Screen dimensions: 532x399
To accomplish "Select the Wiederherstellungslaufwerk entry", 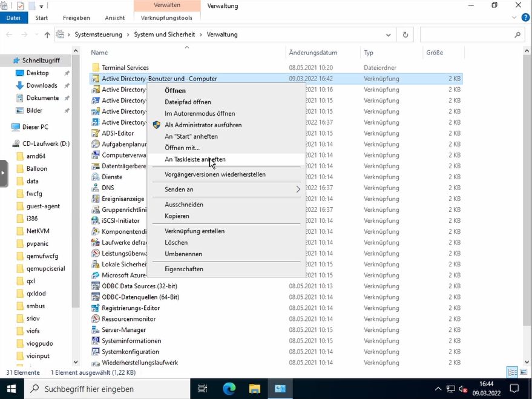I will tap(140, 363).
